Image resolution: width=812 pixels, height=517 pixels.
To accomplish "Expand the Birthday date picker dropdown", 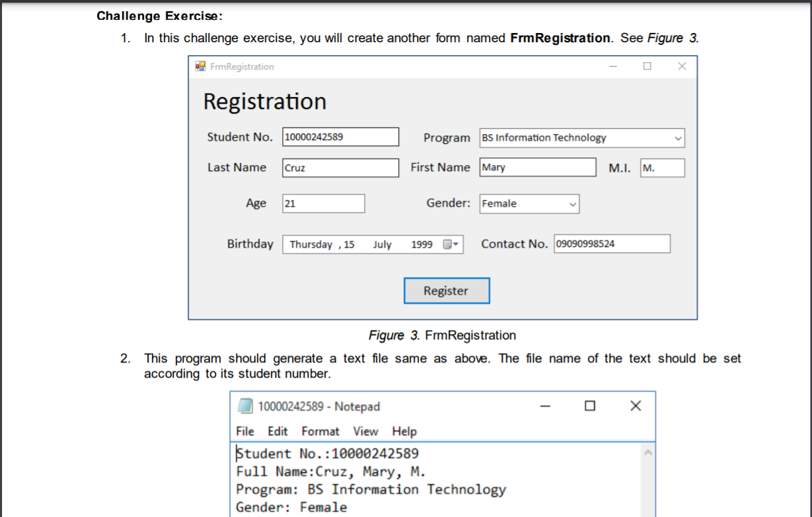I will [x=455, y=244].
